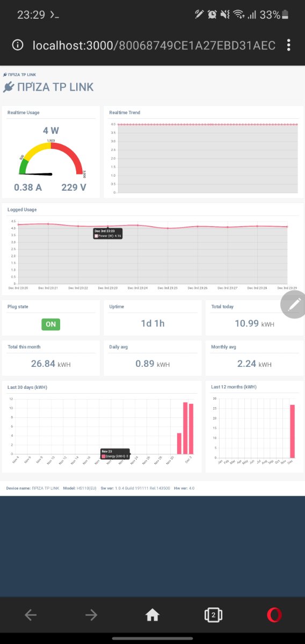Image resolution: width=305 pixels, height=644 pixels.
Task: Click the Last 12 months (kWH) title
Action: click(234, 387)
